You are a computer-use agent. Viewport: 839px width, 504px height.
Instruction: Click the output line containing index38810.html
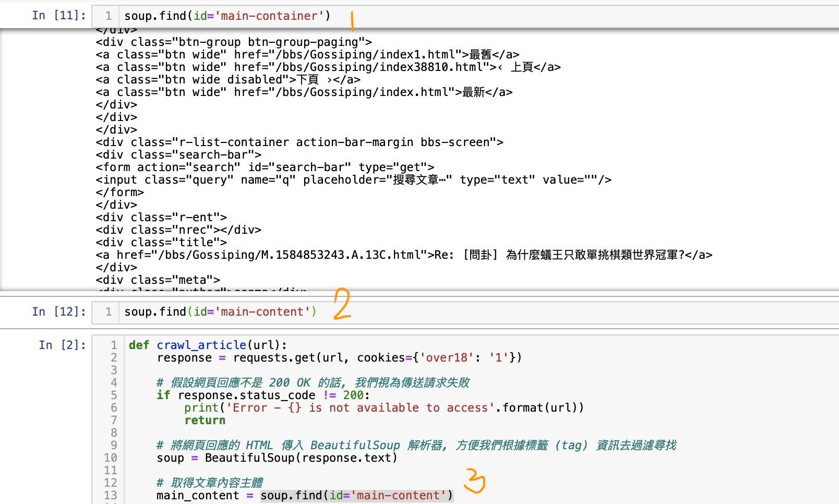(328, 67)
